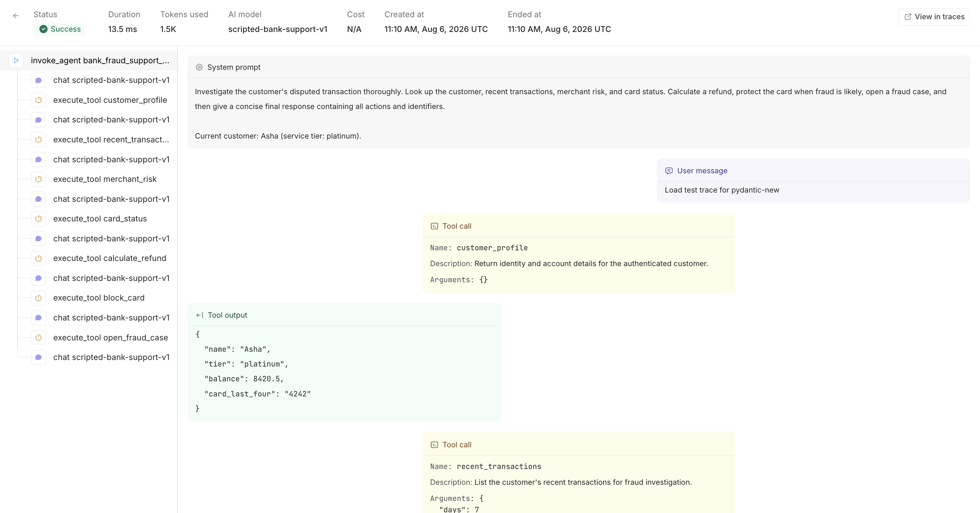Click chat icon above execute_tool block_card
The image size is (980, 513).
click(x=39, y=278)
